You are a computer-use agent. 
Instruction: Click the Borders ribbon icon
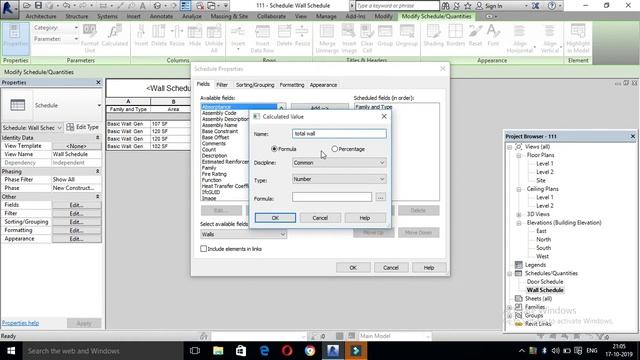point(456,35)
